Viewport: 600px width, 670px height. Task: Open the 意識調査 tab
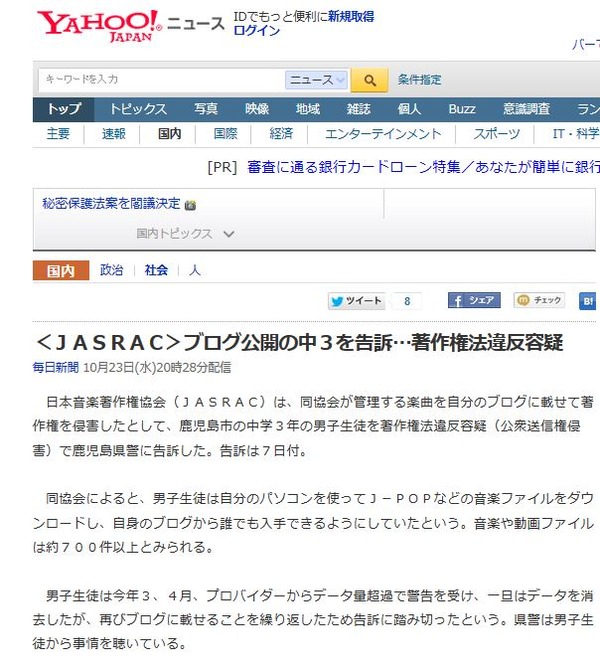526,109
